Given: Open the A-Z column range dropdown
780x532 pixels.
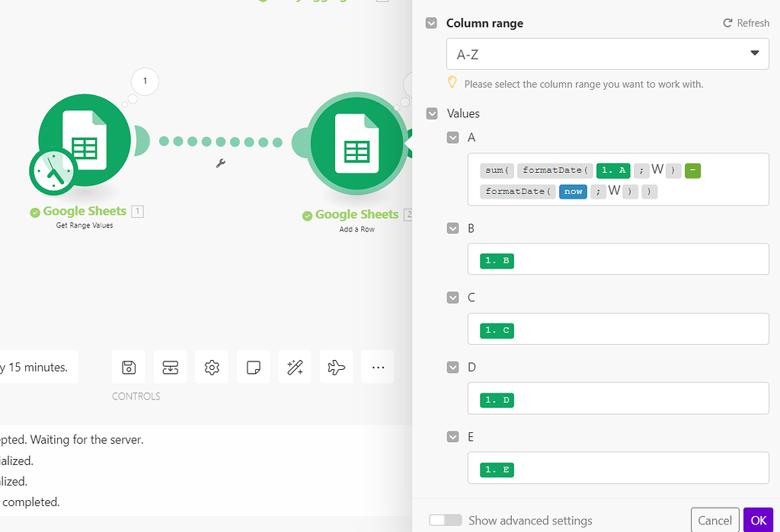Looking at the screenshot, I should 607,53.
